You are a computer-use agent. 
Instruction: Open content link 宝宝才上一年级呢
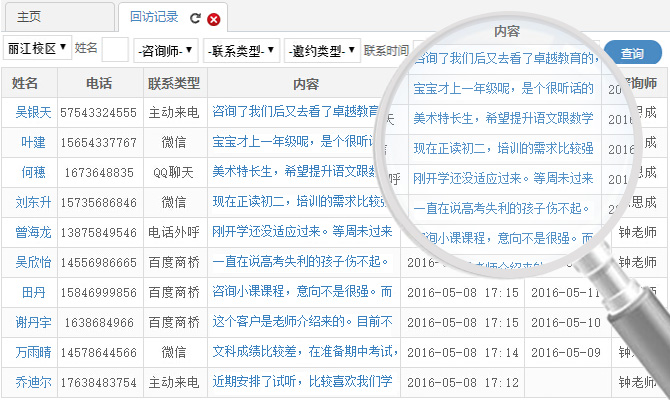click(x=293, y=141)
